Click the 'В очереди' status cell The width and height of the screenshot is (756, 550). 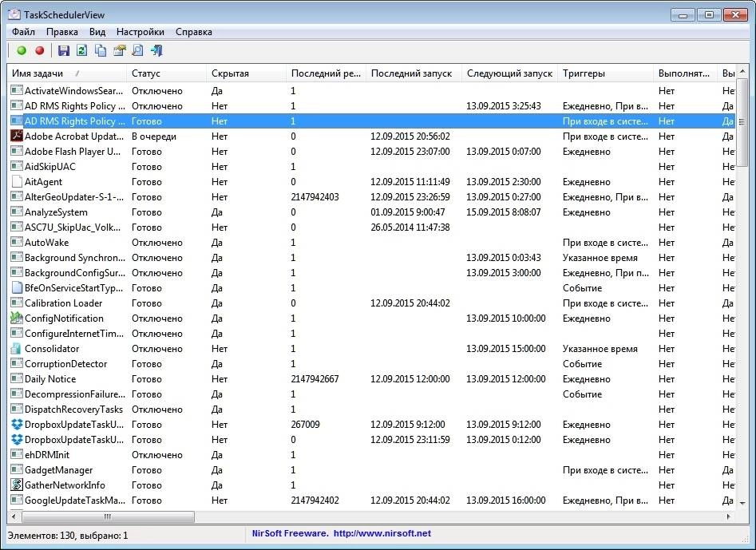(x=154, y=137)
